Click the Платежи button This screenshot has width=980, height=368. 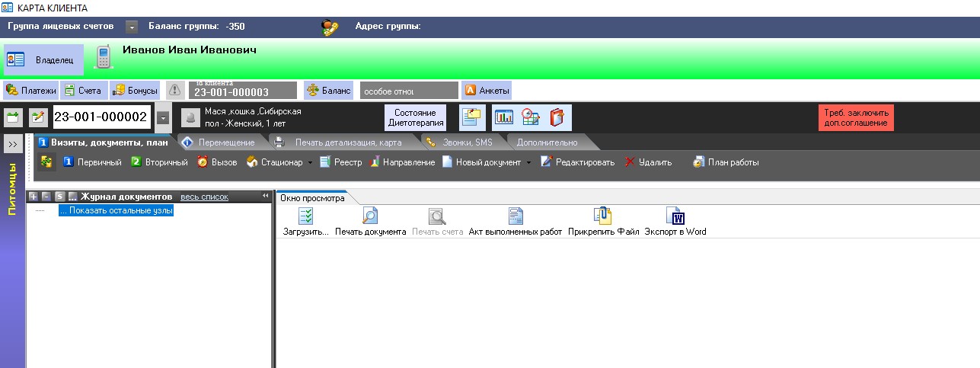31,91
